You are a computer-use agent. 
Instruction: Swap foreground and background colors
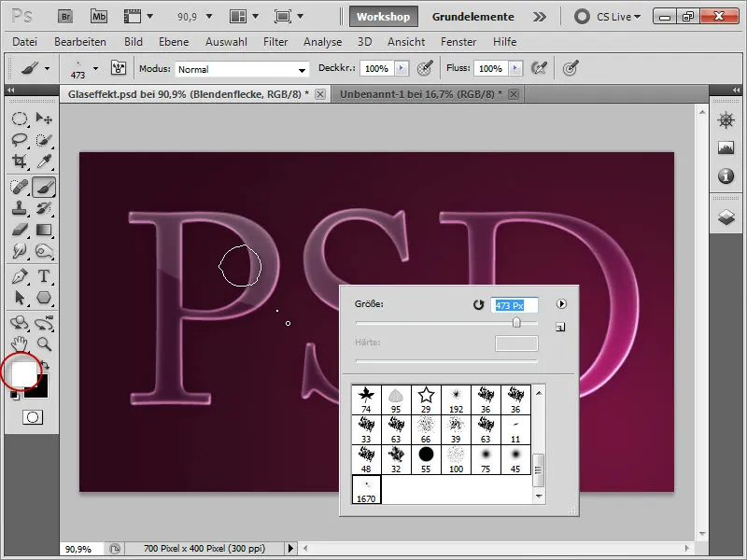(45, 365)
